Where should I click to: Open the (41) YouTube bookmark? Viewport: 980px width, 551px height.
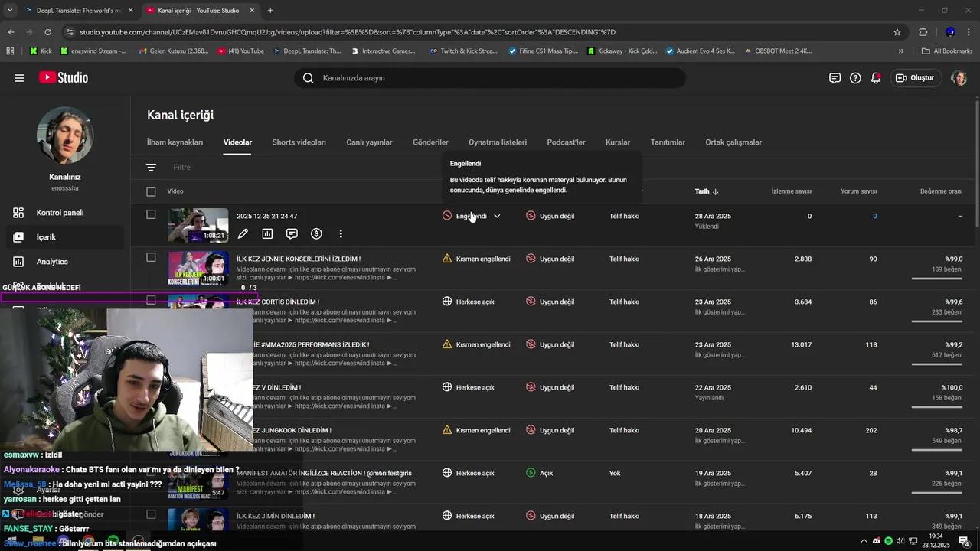[240, 51]
